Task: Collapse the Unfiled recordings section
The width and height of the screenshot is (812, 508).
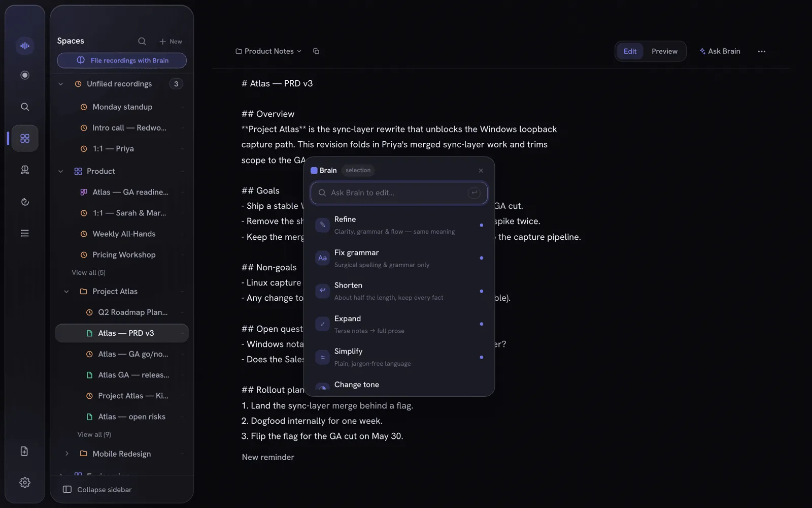Action: click(x=61, y=84)
